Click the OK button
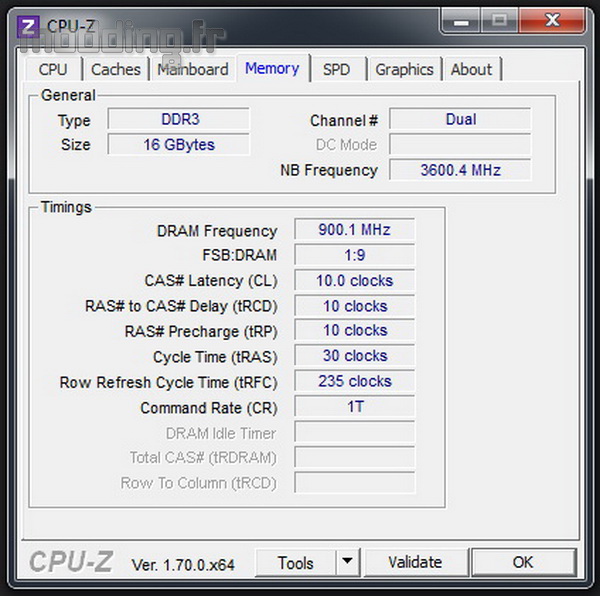The image size is (600, 596). tap(523, 562)
